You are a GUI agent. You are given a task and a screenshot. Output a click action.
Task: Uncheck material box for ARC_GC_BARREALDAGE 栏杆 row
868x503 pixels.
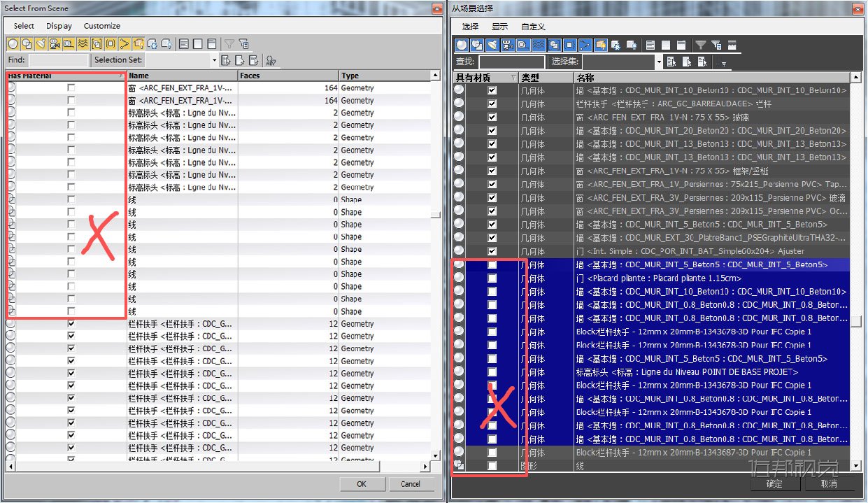pyautogui.click(x=492, y=104)
